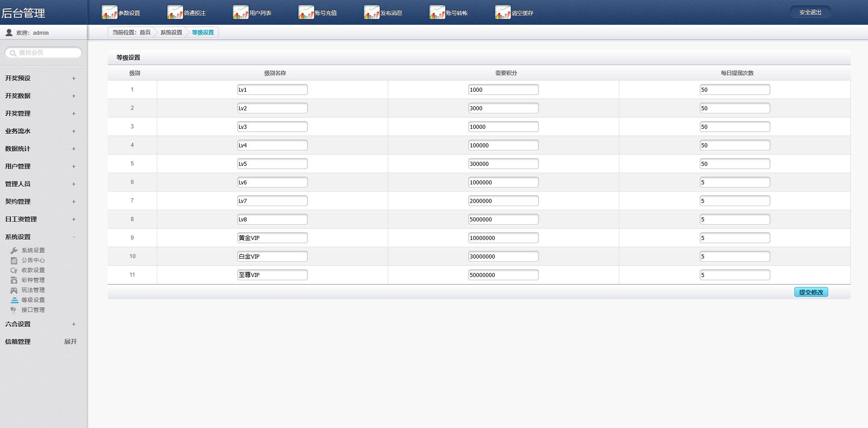
Task: Open 系统设置 wrench icon in sidebar
Action: click(14, 250)
